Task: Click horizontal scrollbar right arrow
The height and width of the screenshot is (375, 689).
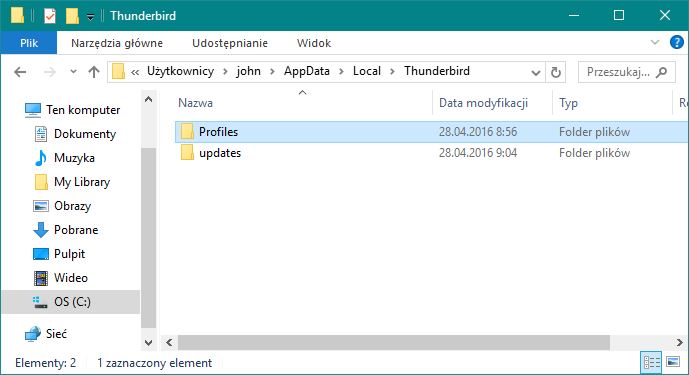Action: 679,342
